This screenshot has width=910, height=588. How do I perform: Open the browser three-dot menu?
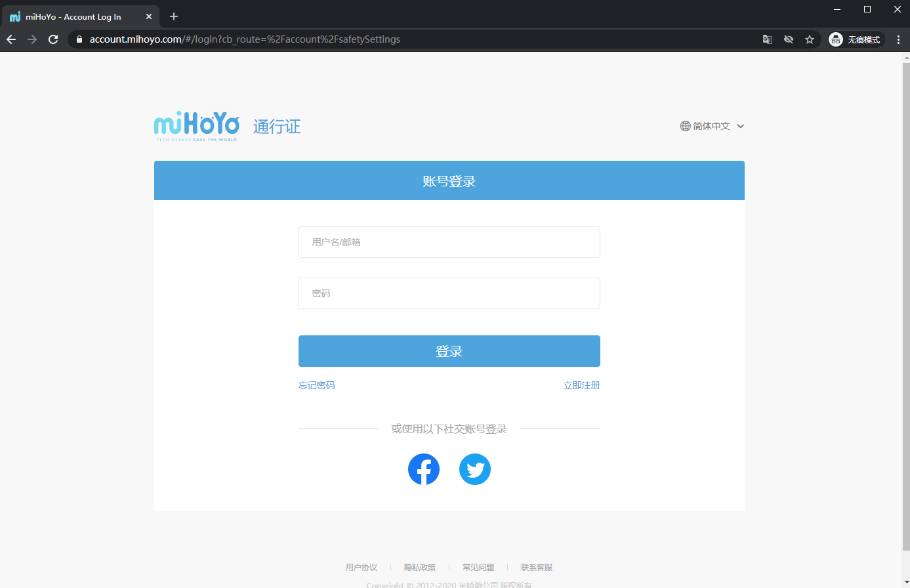pyautogui.click(x=898, y=39)
